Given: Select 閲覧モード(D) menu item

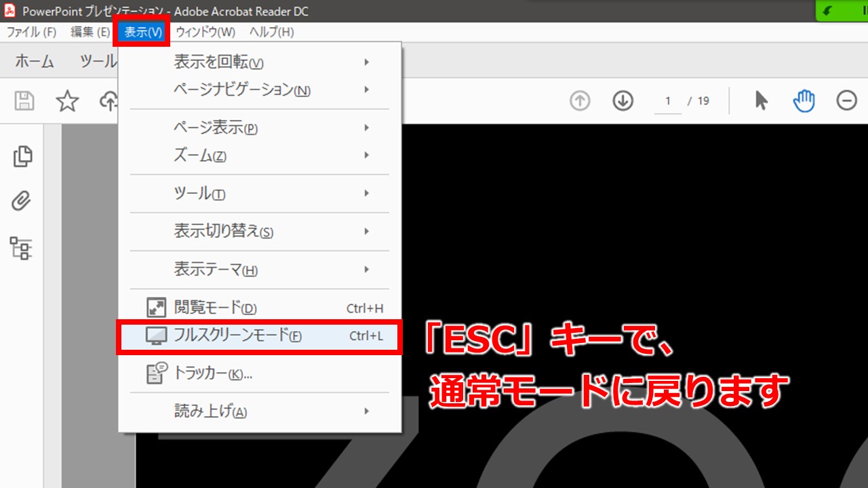Looking at the screenshot, I should pos(260,308).
